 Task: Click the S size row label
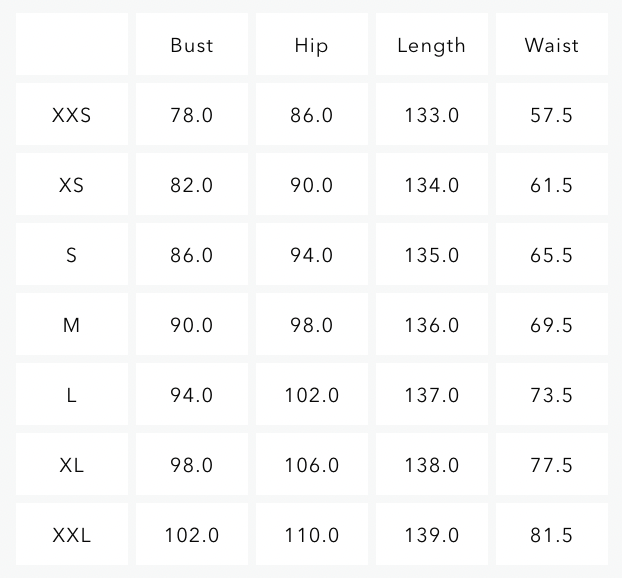[72, 255]
